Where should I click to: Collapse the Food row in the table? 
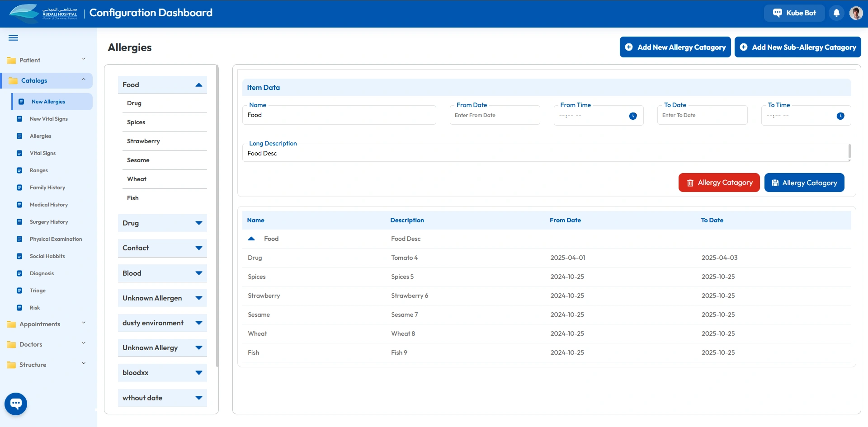[x=252, y=239]
